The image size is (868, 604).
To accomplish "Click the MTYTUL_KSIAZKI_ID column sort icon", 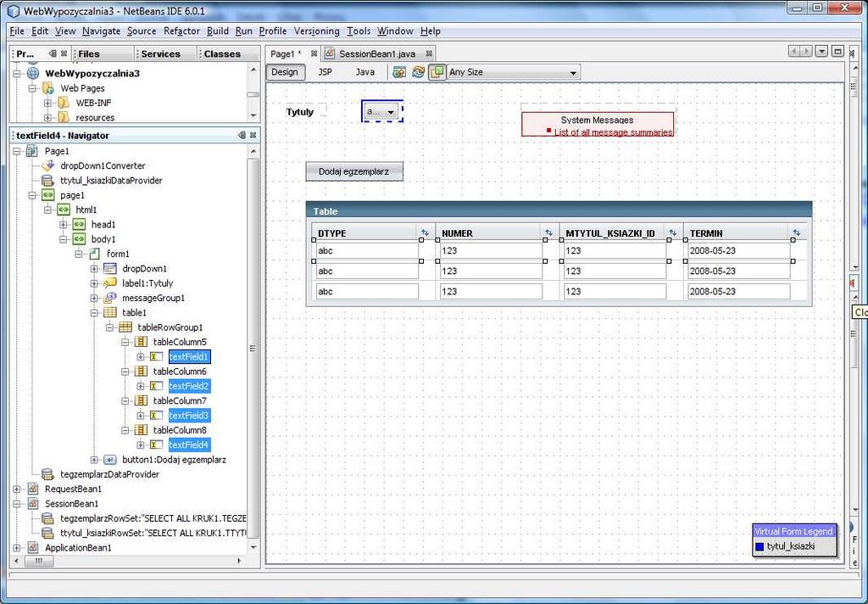I will coord(672,233).
